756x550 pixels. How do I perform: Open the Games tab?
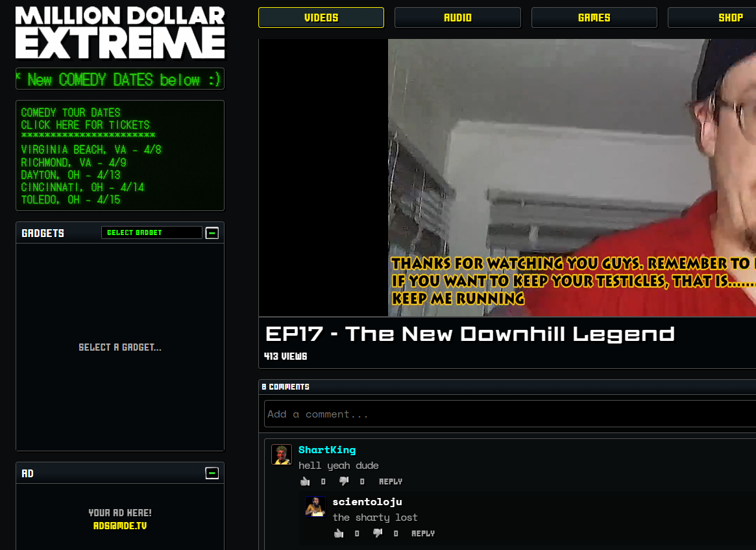(594, 18)
